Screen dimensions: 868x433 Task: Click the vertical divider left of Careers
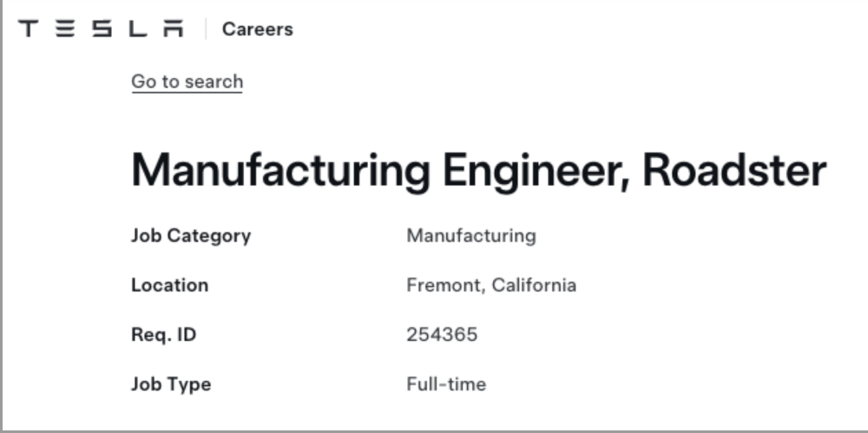[206, 30]
